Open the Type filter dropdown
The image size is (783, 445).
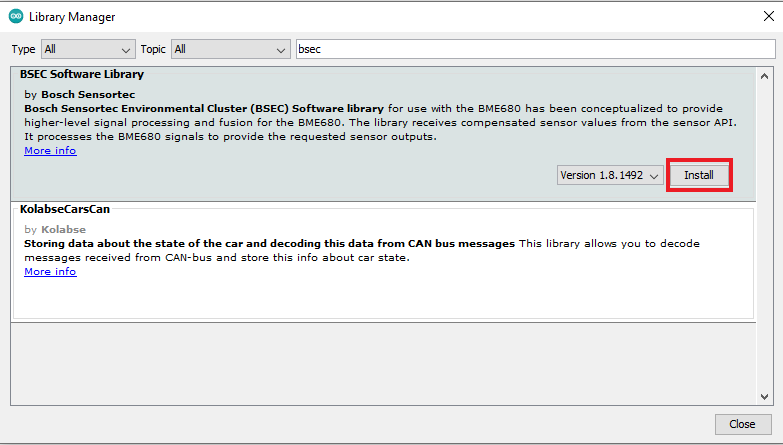pos(88,49)
